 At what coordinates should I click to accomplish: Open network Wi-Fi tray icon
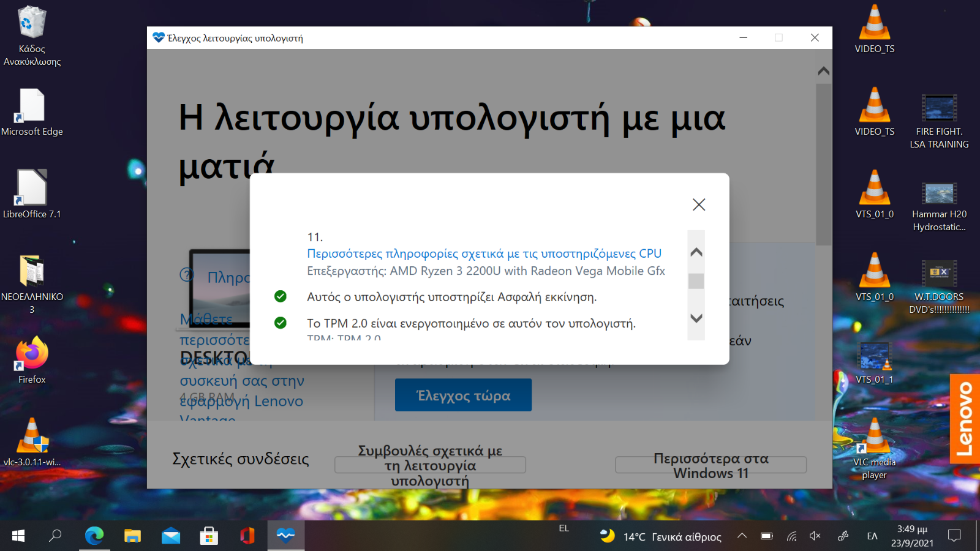click(x=792, y=536)
